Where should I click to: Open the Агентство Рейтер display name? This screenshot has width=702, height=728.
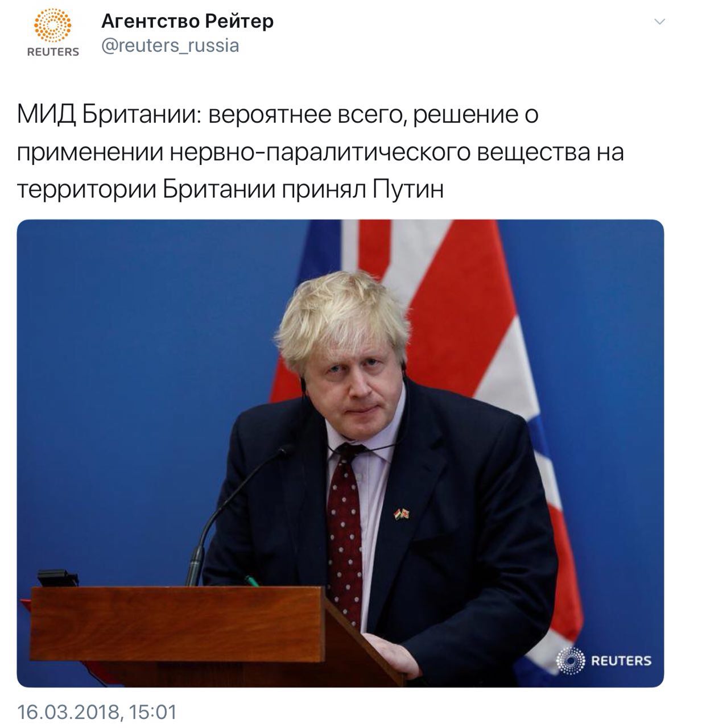coord(187,21)
